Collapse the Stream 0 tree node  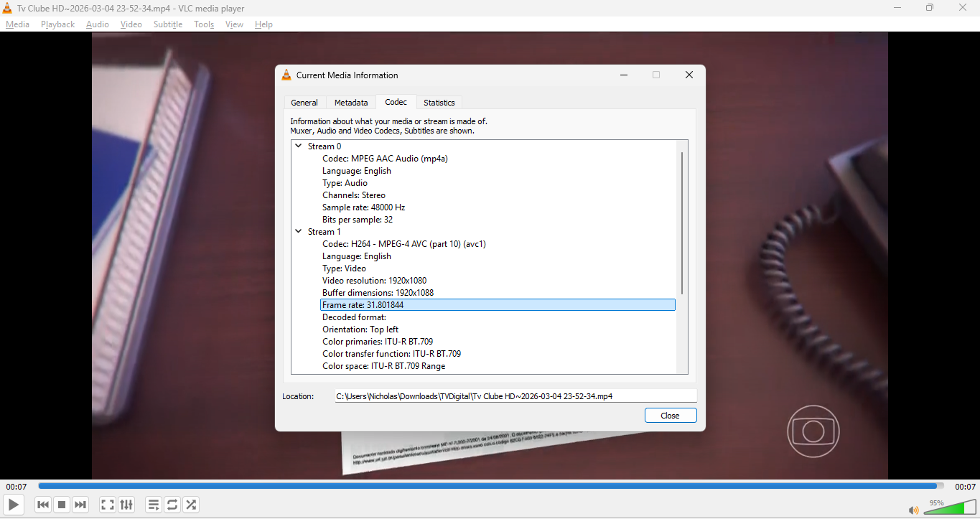[299, 146]
